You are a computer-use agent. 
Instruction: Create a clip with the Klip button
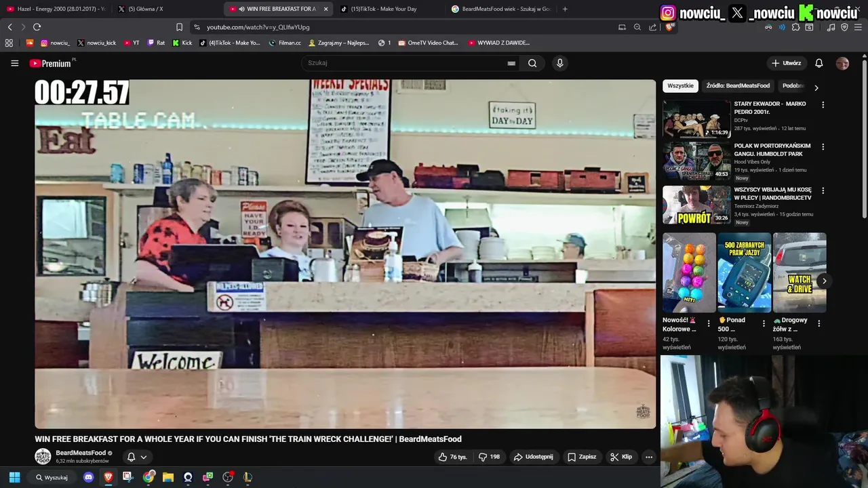coord(621,457)
